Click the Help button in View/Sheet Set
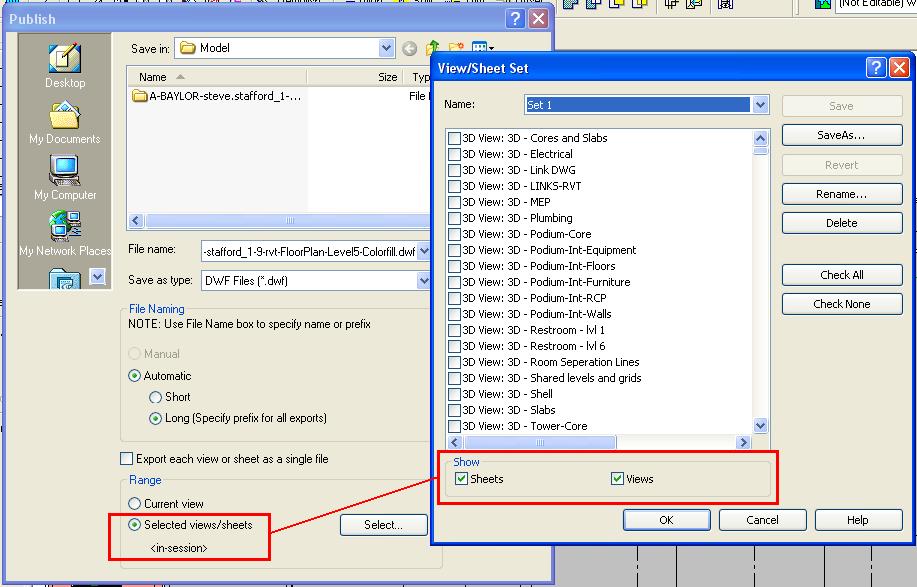917x587 pixels. click(x=858, y=520)
